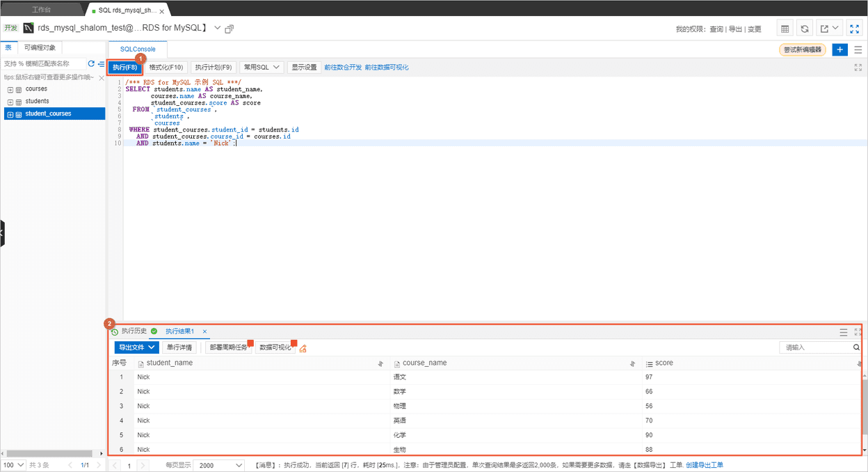The width and height of the screenshot is (868, 472).
Task: Open the 导出文件 export file dropdown
Action: click(137, 347)
